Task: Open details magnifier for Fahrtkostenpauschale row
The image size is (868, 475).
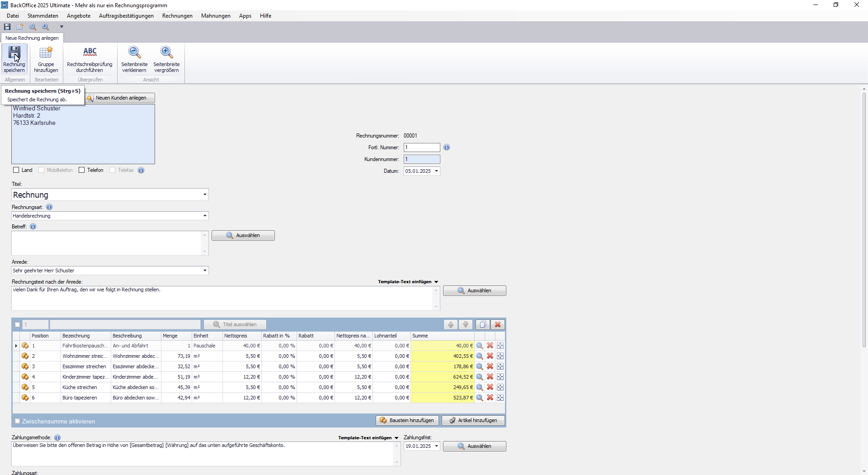Action: point(480,346)
